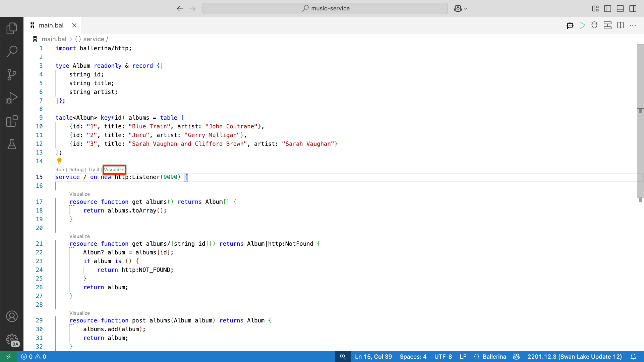
Task: Close the main.bal tab
Action: [74, 25]
